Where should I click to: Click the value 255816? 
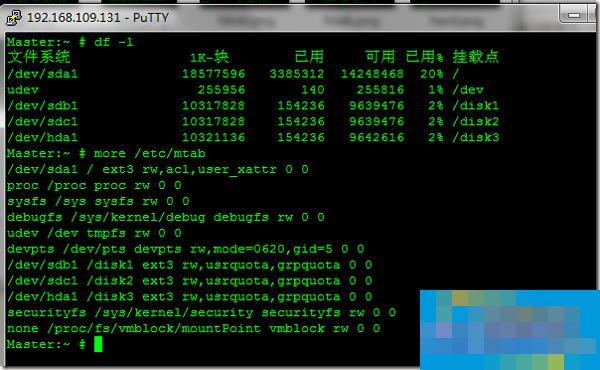click(380, 90)
